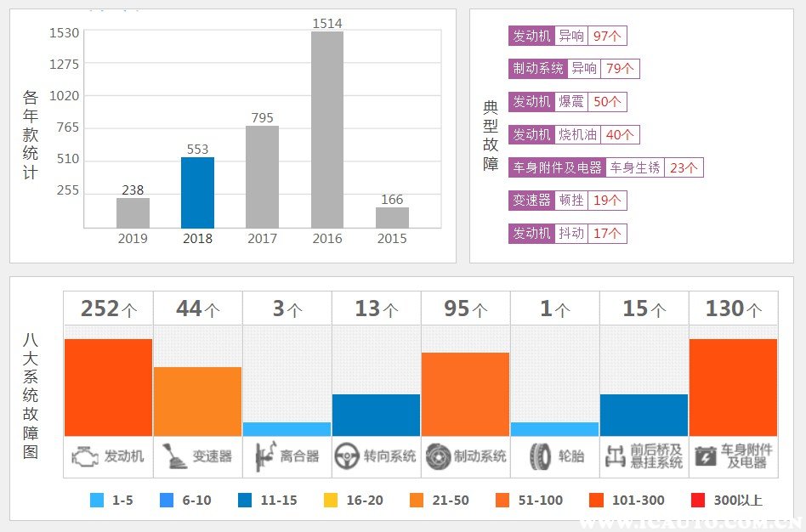
Task: Select the 2019 year label on axis
Action: (x=133, y=239)
